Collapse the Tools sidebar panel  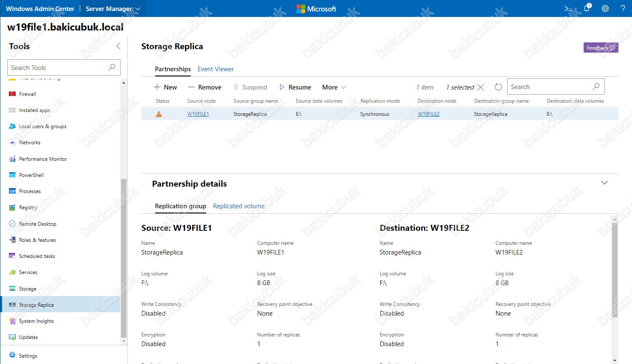(118, 46)
